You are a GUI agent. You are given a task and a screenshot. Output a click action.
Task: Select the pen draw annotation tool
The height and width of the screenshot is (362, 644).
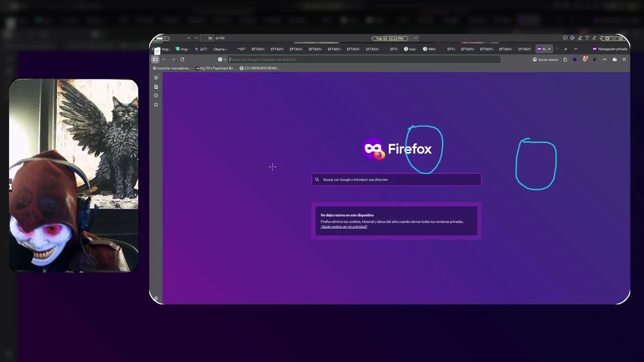tap(594, 38)
